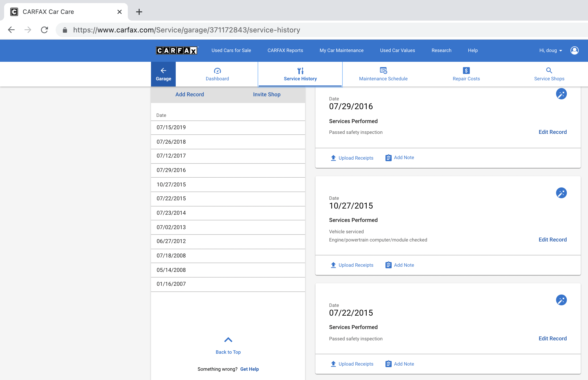Select date 07/29/2016 in the date list
Viewport: 588px width, 380px height.
(x=228, y=170)
